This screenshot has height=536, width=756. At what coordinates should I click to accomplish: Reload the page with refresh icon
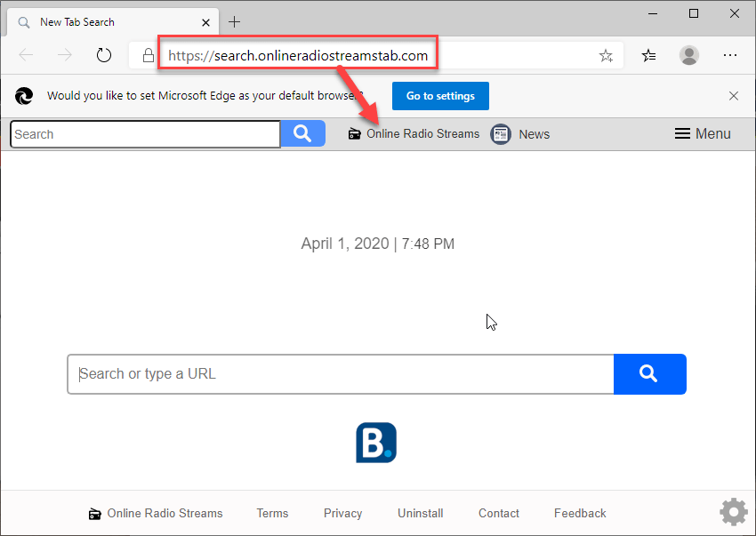coord(104,55)
